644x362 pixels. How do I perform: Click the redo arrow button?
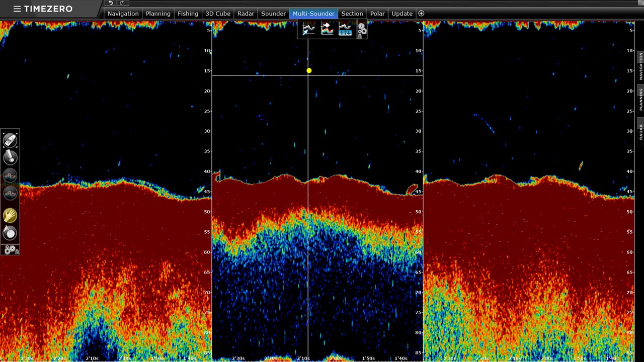pyautogui.click(x=121, y=3)
